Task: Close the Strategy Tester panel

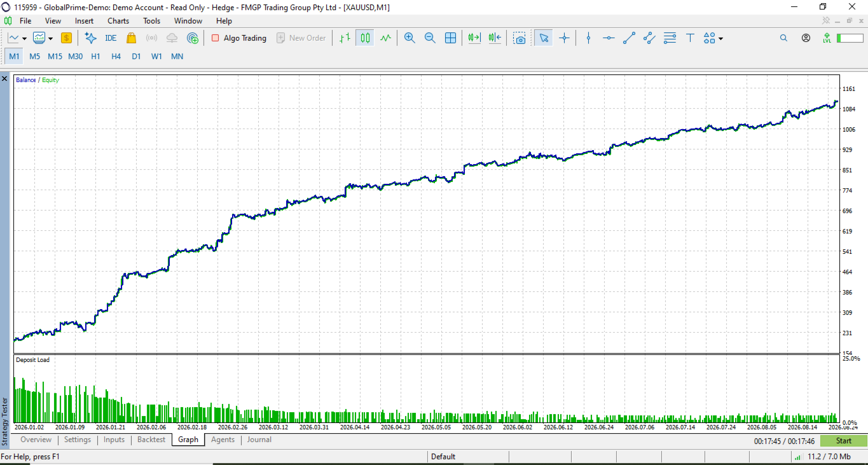Action: tap(4, 79)
